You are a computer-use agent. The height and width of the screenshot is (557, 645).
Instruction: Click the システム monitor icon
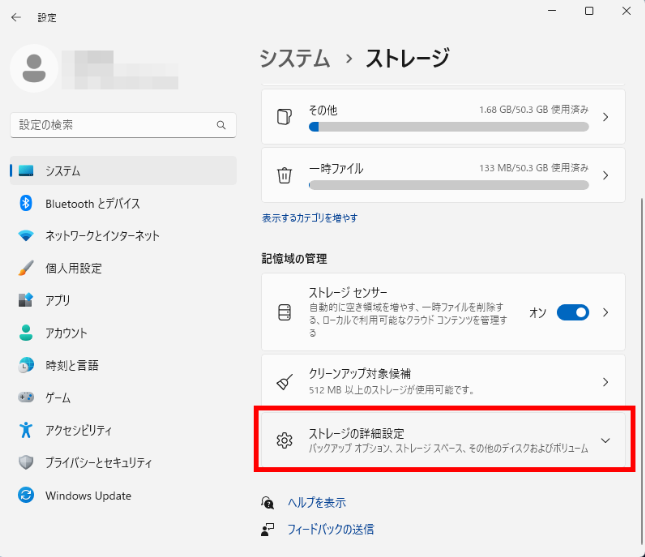coord(26,170)
